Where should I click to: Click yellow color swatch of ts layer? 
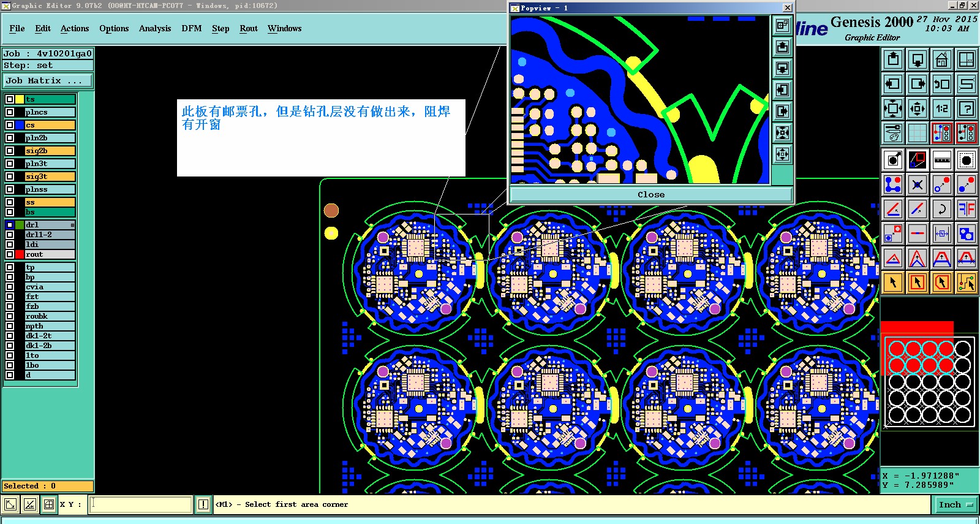pos(20,99)
